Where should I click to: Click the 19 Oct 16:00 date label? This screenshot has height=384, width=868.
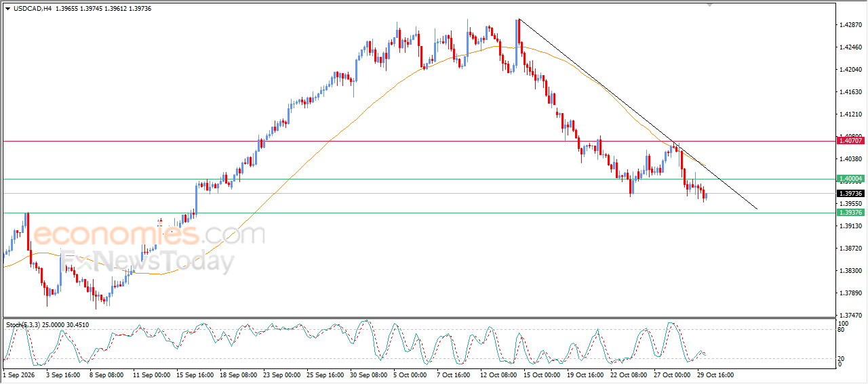pyautogui.click(x=585, y=375)
